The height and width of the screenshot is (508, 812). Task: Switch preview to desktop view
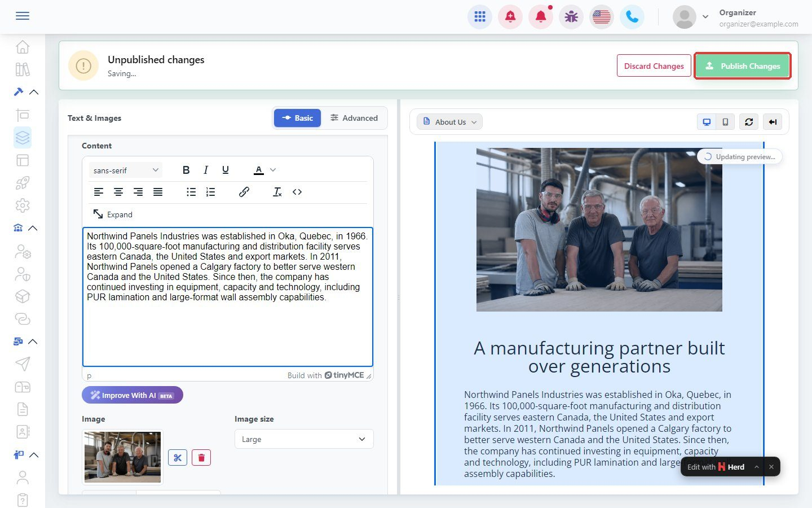[707, 122]
